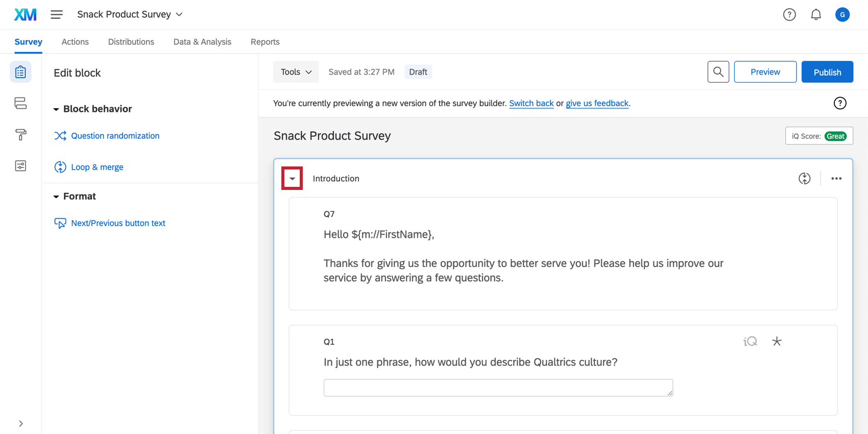Switch to the Data & Analysis tab

[x=202, y=42]
